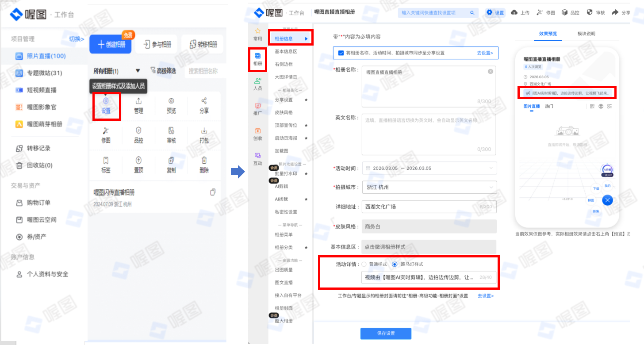This screenshot has height=345, width=644.
Task: Pin the album with the 置顶 icon
Action: click(x=138, y=160)
